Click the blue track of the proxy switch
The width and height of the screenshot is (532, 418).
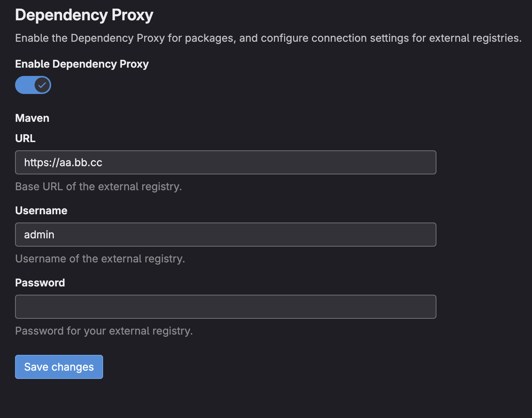pos(24,85)
